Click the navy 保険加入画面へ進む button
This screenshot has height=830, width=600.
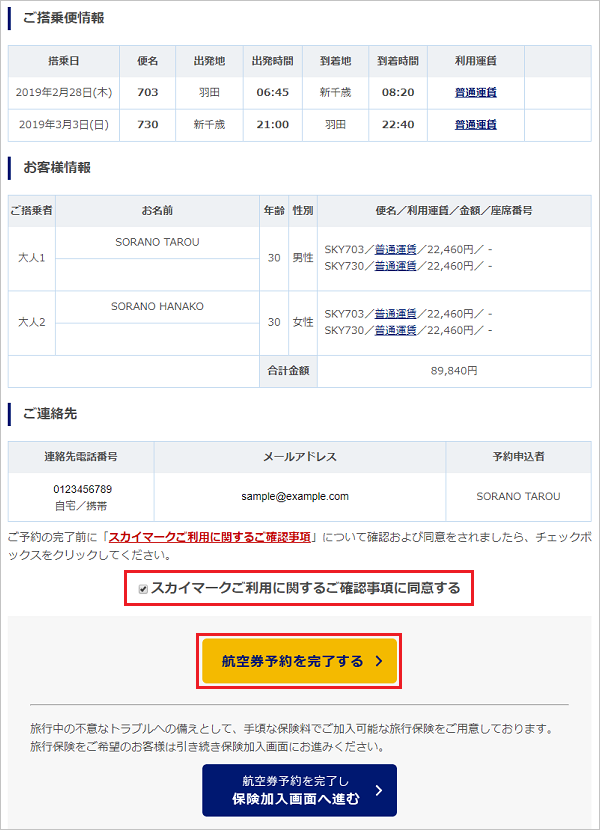click(299, 790)
